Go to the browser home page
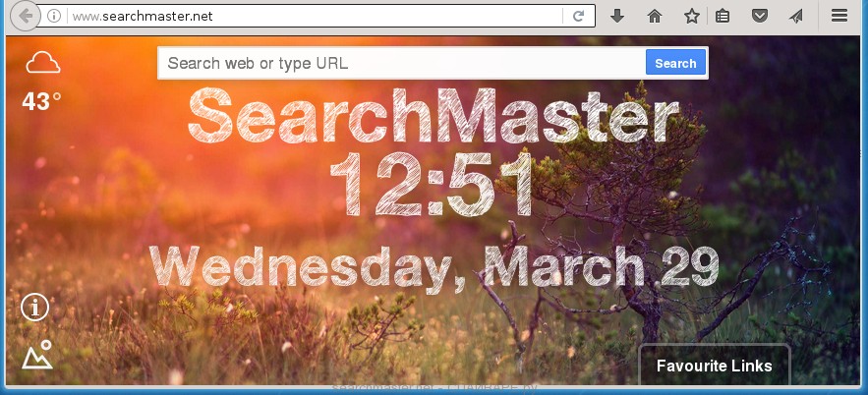The height and width of the screenshot is (395, 868). pos(655,16)
